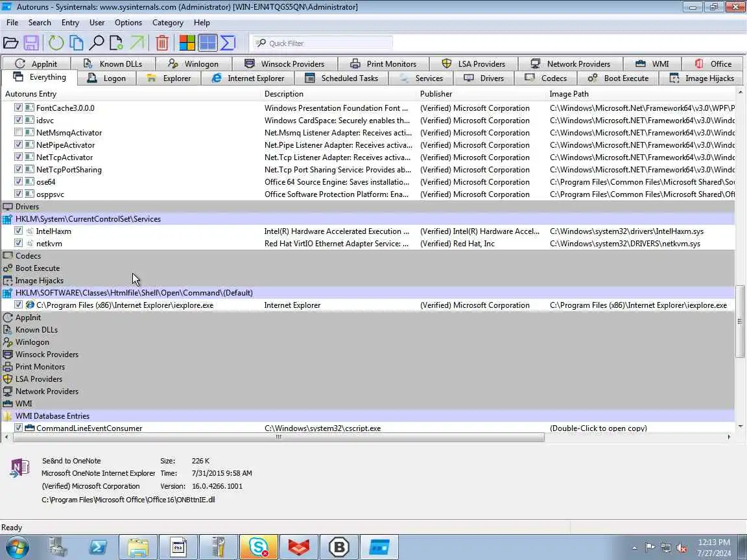This screenshot has width=747, height=560.
Task: Click the LSA Providers shield row icon
Action: [x=7, y=379]
